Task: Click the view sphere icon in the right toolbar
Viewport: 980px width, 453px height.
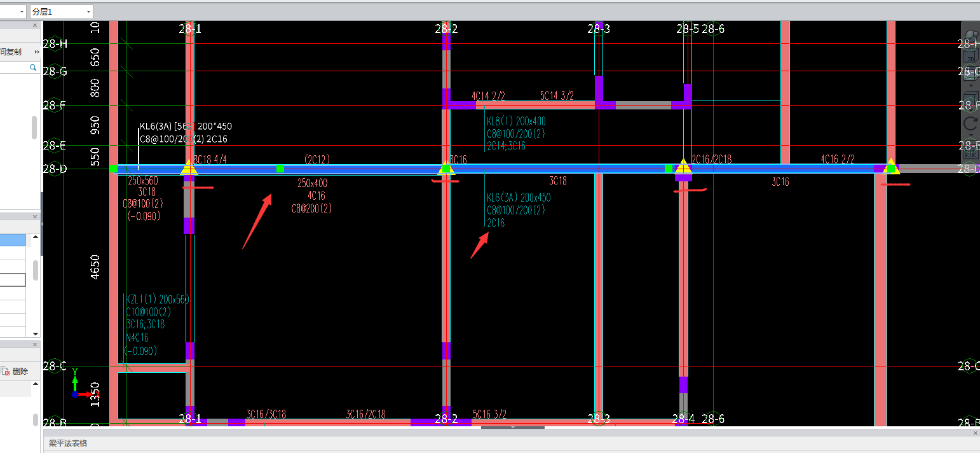Action: (971, 37)
